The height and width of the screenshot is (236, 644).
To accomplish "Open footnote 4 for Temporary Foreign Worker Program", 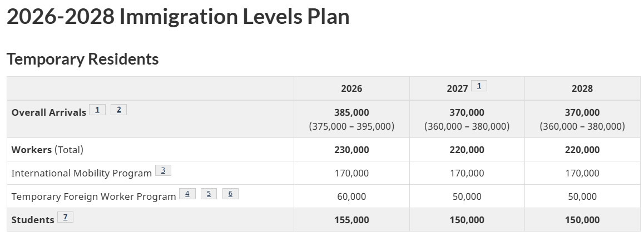I will pyautogui.click(x=187, y=194).
